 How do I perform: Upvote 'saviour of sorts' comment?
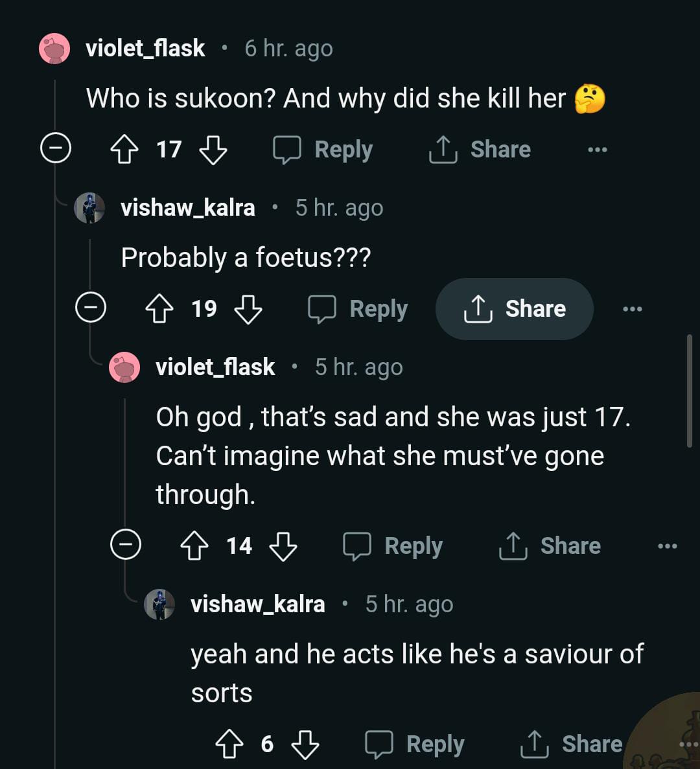229,744
